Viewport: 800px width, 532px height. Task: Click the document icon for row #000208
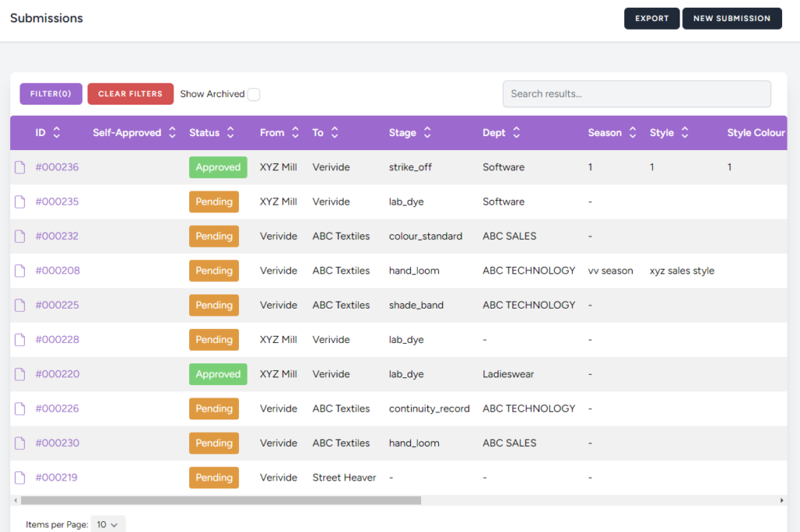20,270
